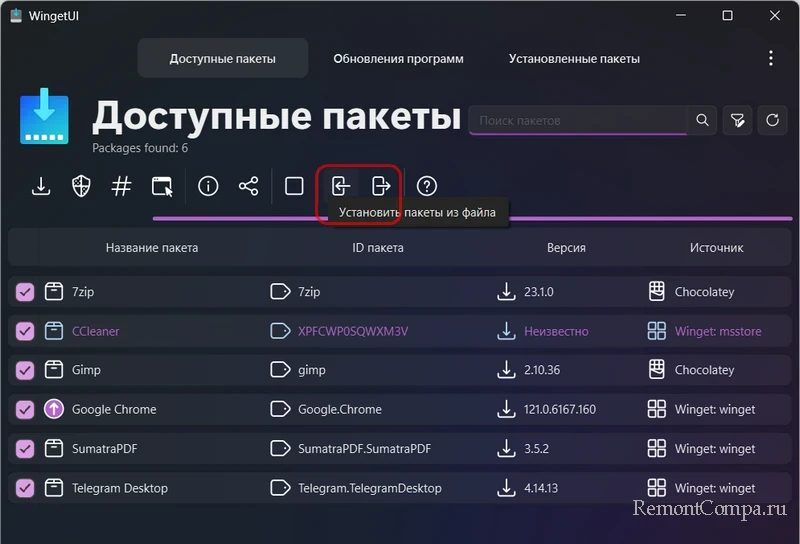
Task: Switch to Обновления программ tab
Action: (x=398, y=59)
